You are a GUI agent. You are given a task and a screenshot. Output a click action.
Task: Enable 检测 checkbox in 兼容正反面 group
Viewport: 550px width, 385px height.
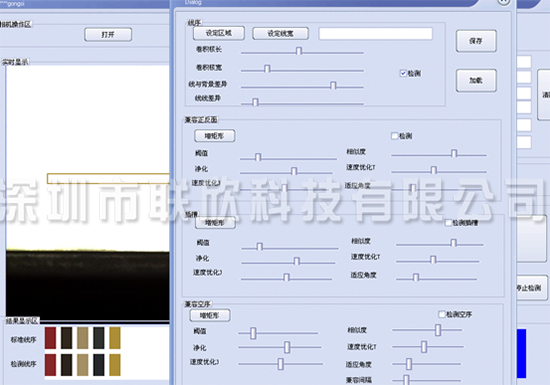point(394,136)
